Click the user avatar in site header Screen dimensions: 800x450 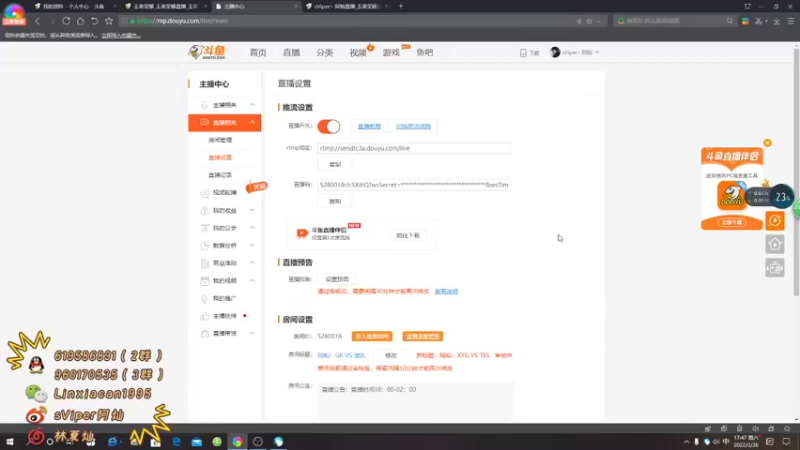tap(555, 52)
